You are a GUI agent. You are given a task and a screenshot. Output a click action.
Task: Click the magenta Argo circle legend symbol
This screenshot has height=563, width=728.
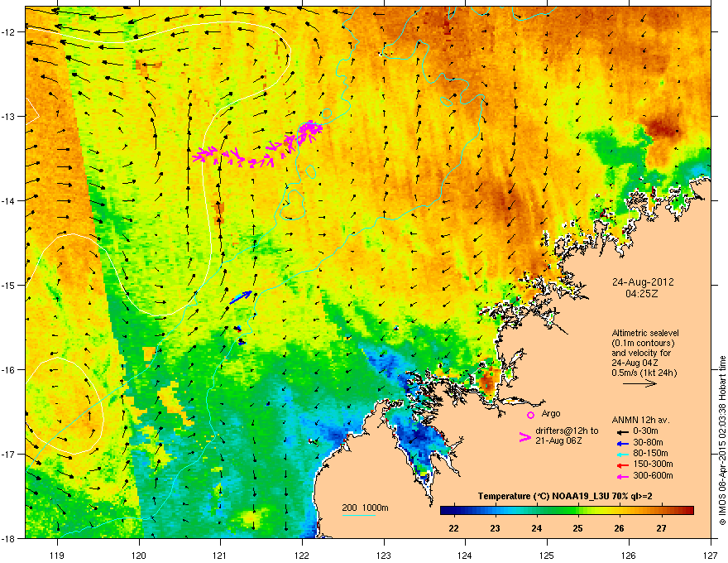pyautogui.click(x=530, y=415)
